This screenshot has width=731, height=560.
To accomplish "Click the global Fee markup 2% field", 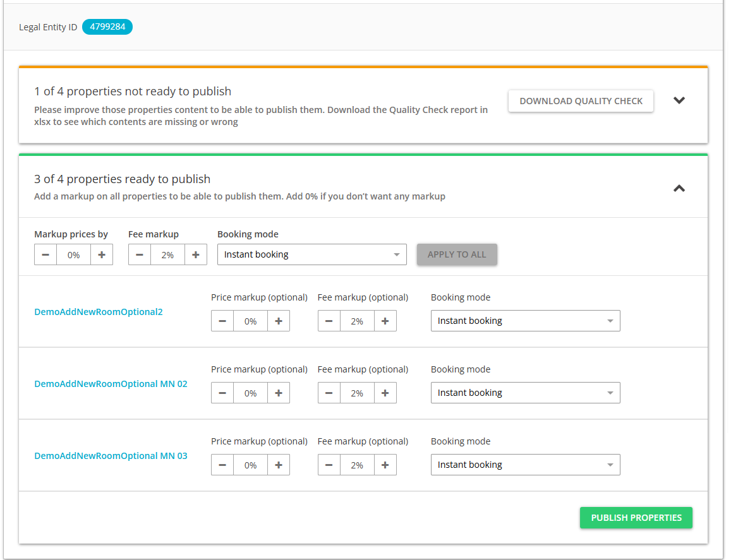I will point(168,255).
